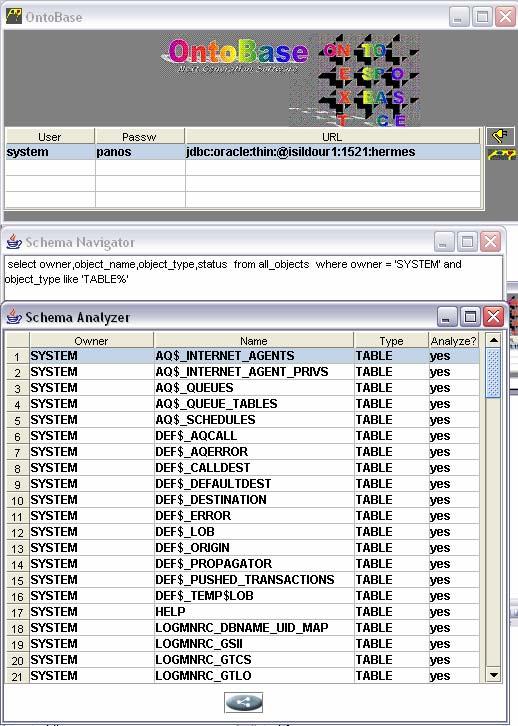518x726 pixels.
Task: Maximize the Schema Navigator window
Action: pyautogui.click(x=467, y=241)
